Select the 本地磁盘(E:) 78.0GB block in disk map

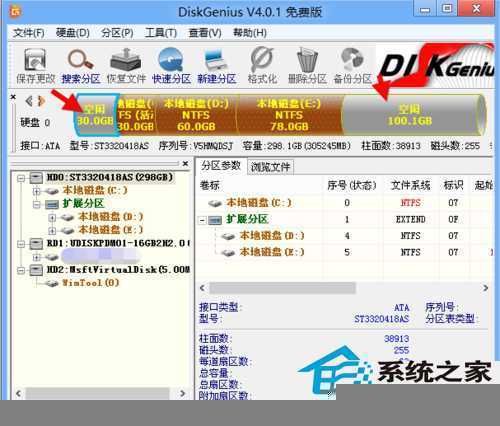[x=289, y=115]
